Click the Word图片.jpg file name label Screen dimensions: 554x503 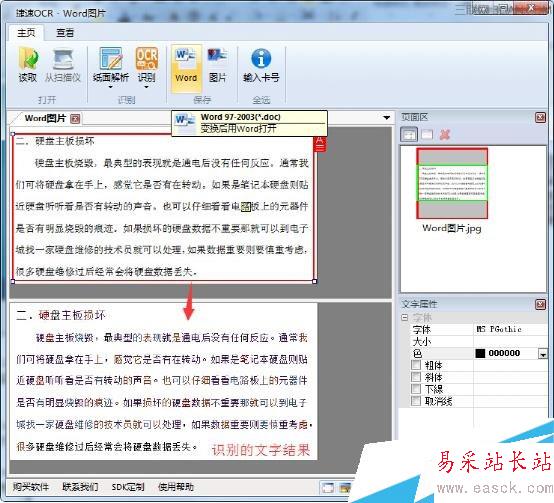(452, 228)
